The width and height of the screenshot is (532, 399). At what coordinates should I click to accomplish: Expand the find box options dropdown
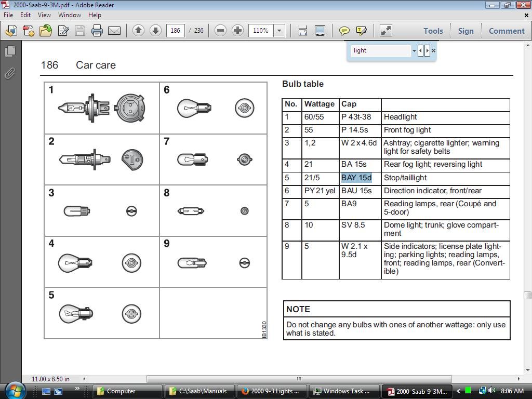pos(414,51)
